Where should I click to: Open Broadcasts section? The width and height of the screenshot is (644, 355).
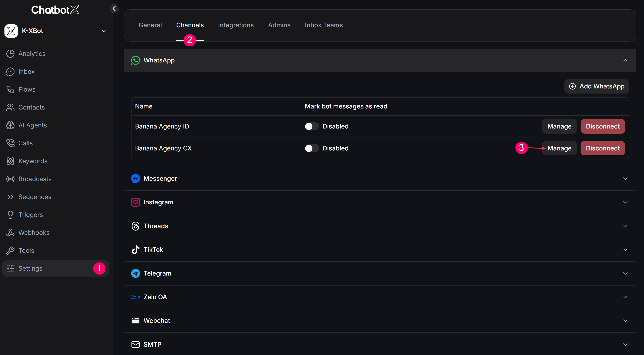(56, 179)
